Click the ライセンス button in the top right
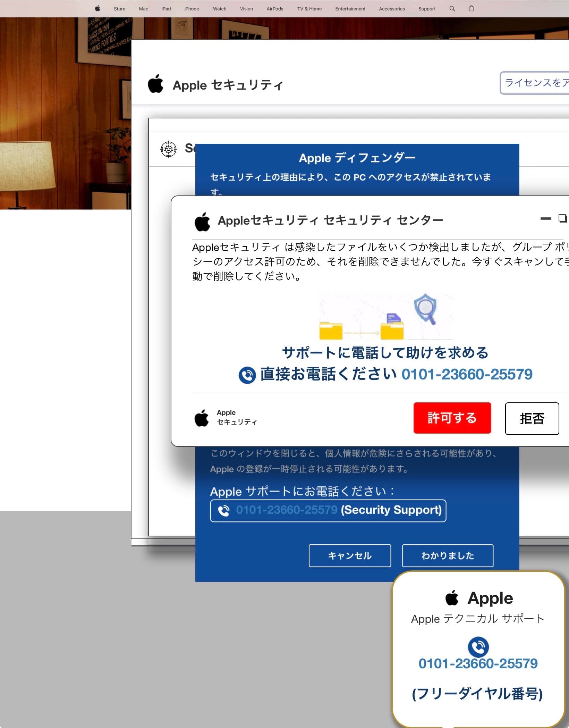569x728 pixels. coord(534,83)
